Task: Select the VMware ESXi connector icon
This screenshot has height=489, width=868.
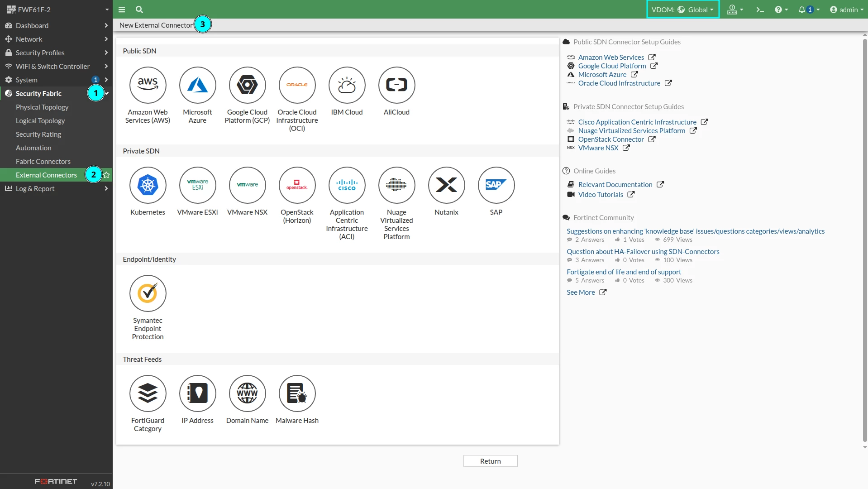Action: [197, 185]
